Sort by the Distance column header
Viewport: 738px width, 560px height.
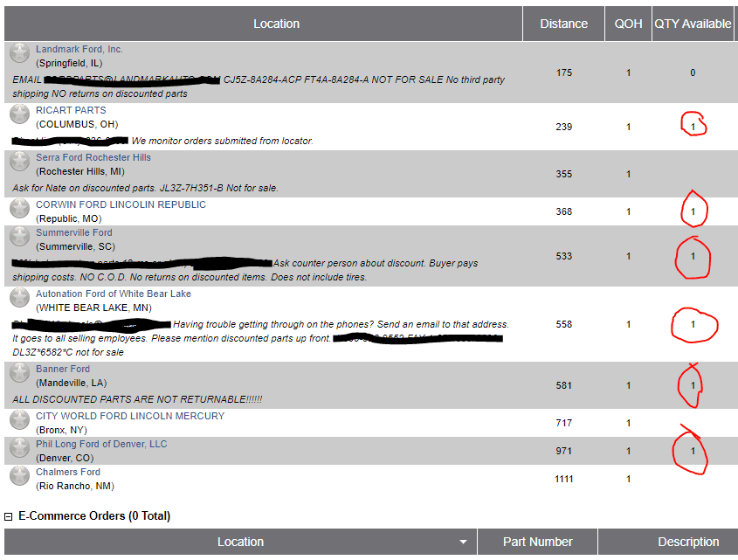point(563,24)
